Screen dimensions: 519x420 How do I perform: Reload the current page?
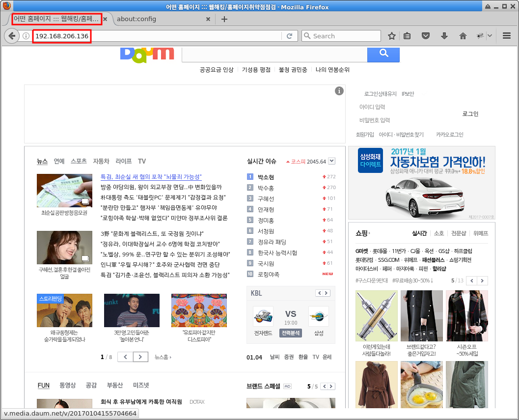(x=289, y=36)
